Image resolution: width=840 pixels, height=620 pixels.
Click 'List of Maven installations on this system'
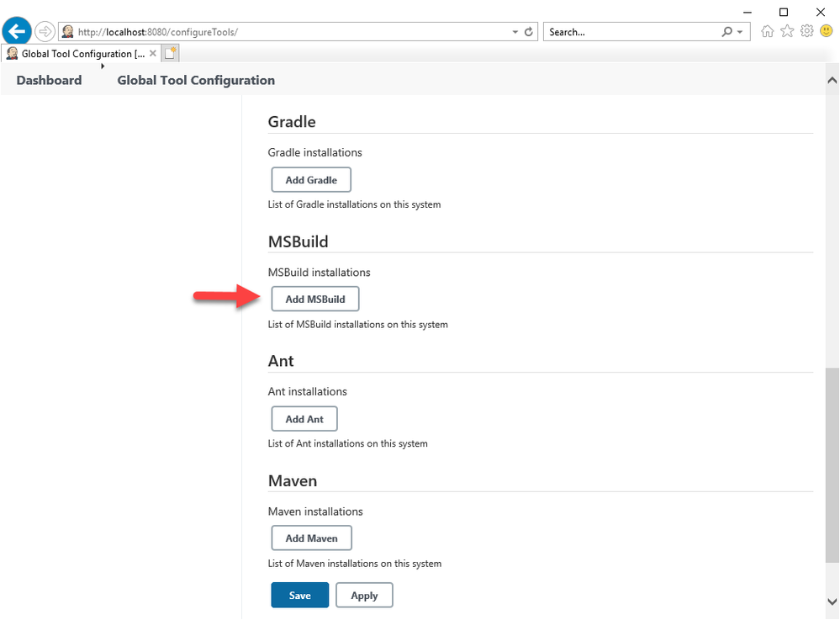[x=355, y=564]
